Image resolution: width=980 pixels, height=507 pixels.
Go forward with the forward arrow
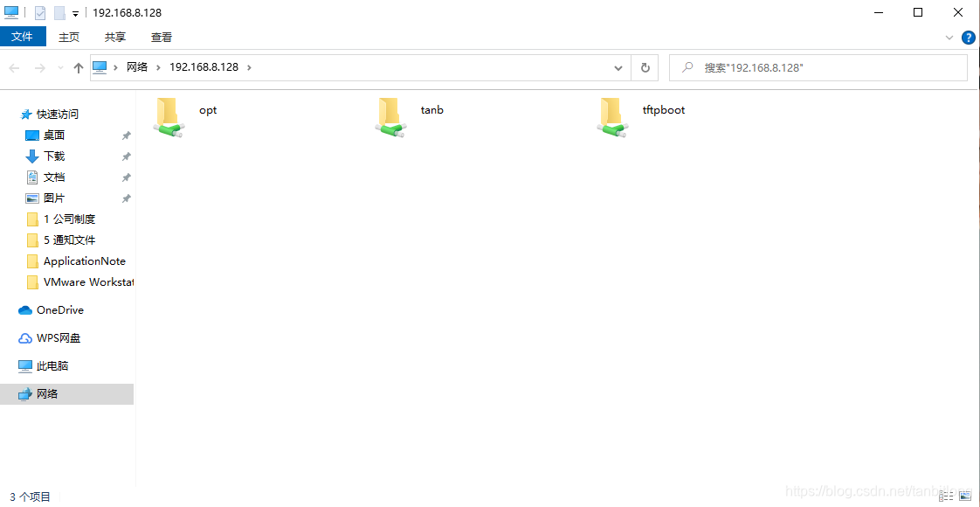39,68
